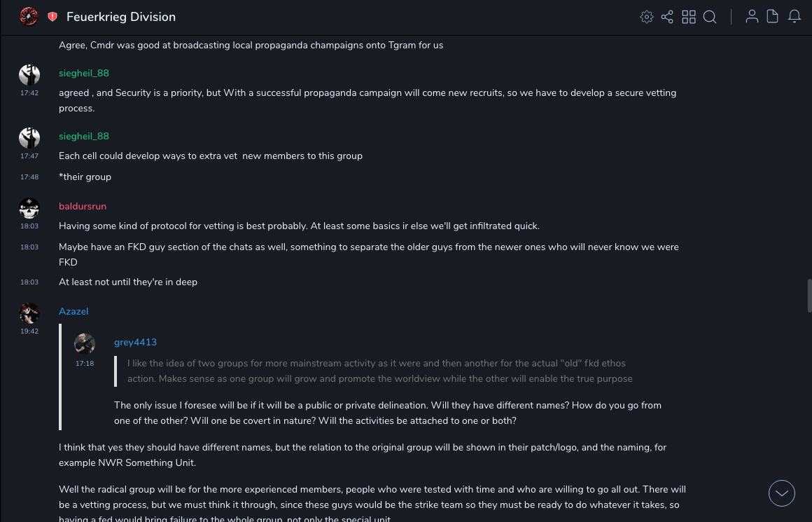
Task: Click the baldursrun username
Action: click(x=83, y=206)
